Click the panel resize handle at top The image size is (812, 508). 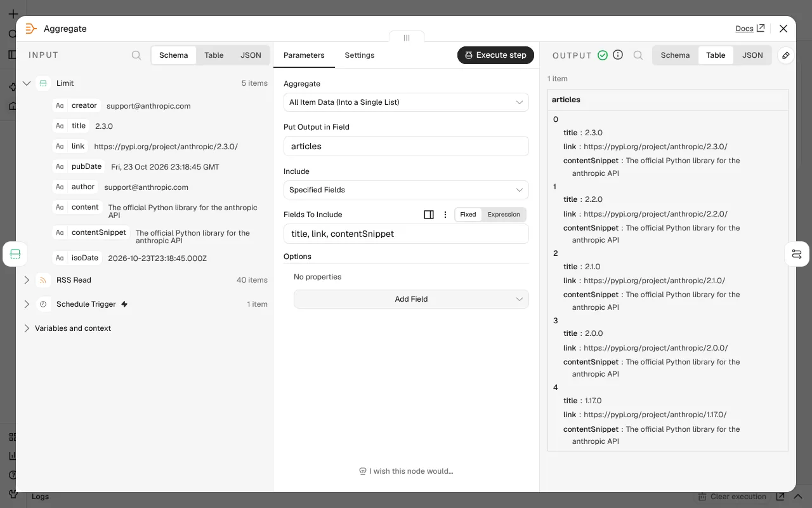(x=407, y=37)
